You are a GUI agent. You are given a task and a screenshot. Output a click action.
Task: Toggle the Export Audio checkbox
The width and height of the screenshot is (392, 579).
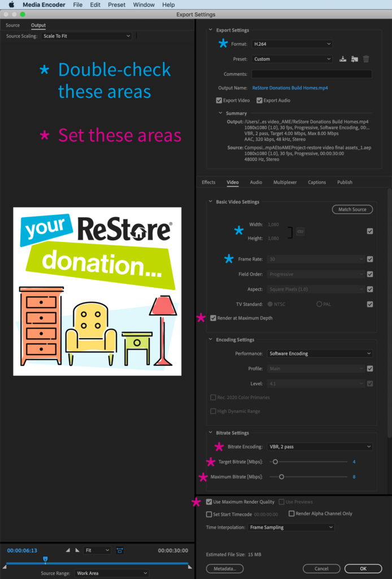pos(259,101)
